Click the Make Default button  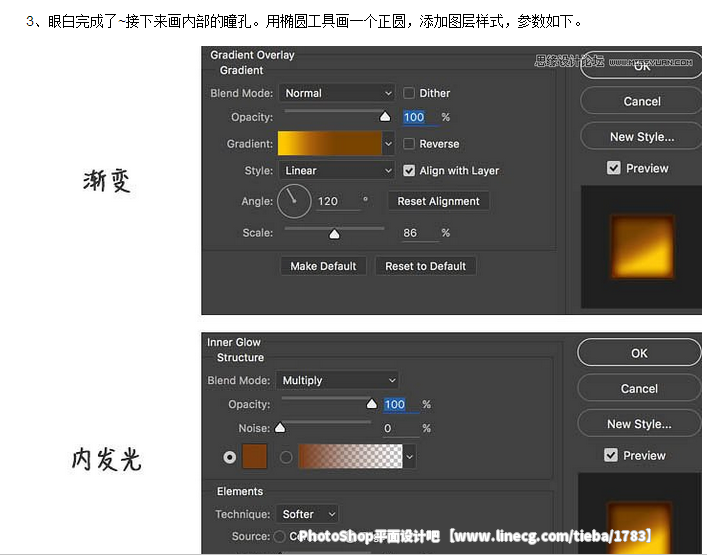click(323, 266)
